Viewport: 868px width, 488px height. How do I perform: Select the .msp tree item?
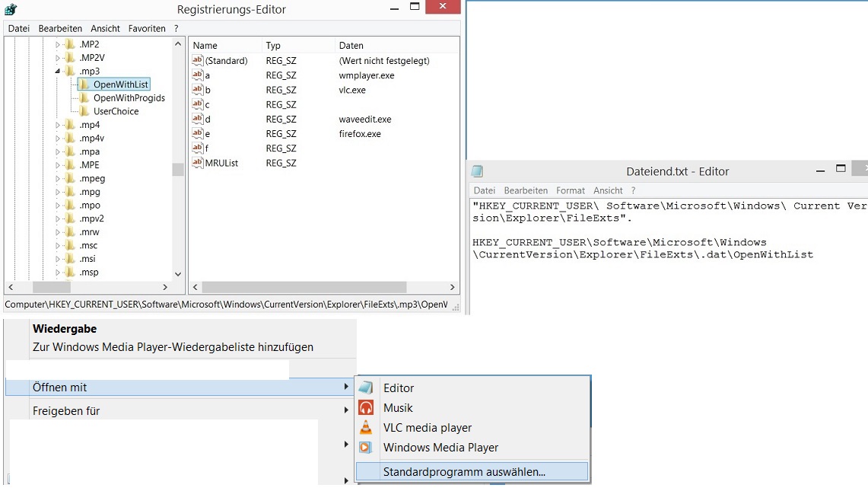tap(88, 273)
